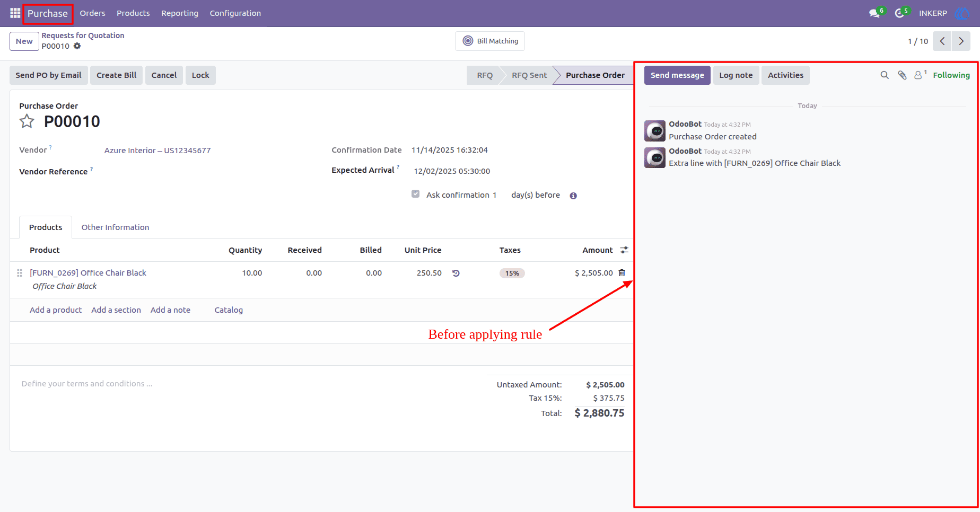The image size is (980, 512).
Task: Open Bill Matching smart button
Action: pyautogui.click(x=490, y=41)
